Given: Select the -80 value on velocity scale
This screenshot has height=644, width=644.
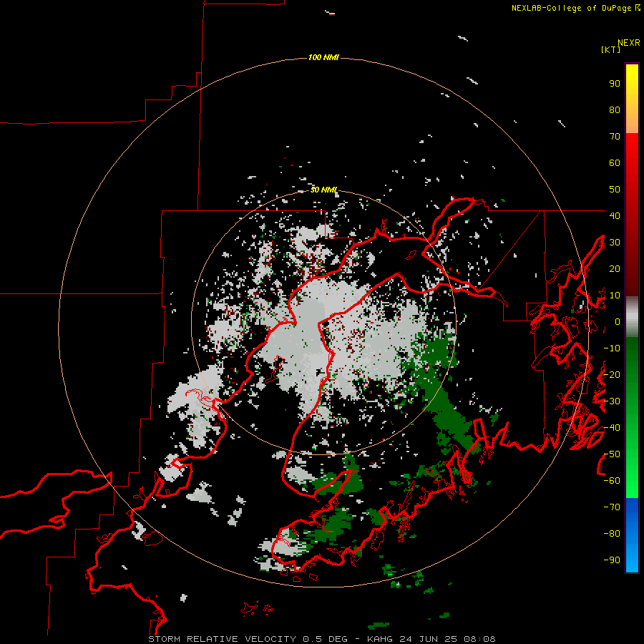Looking at the screenshot, I should pos(612,534).
